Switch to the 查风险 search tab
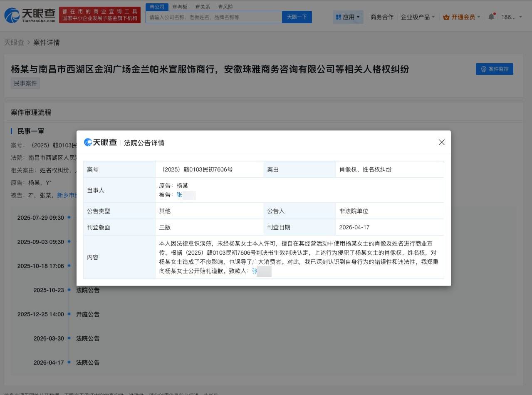532x395 pixels. 225,7
